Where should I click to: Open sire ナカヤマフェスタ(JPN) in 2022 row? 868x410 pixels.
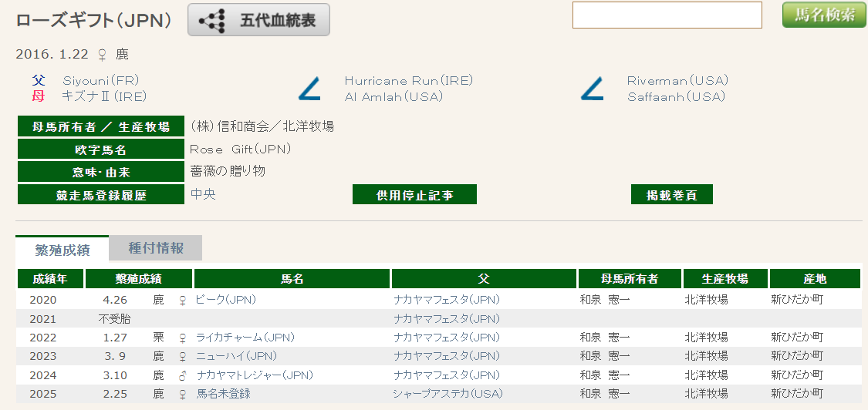tap(446, 337)
